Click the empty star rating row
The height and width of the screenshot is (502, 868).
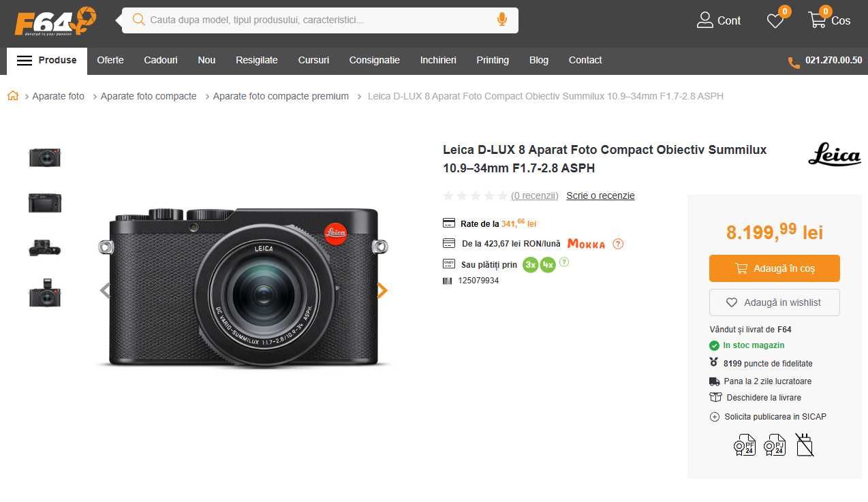click(476, 196)
